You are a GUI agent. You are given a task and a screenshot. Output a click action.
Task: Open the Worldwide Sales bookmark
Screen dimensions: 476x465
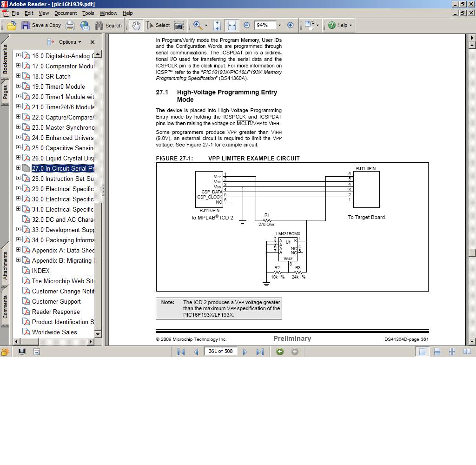coord(54,332)
